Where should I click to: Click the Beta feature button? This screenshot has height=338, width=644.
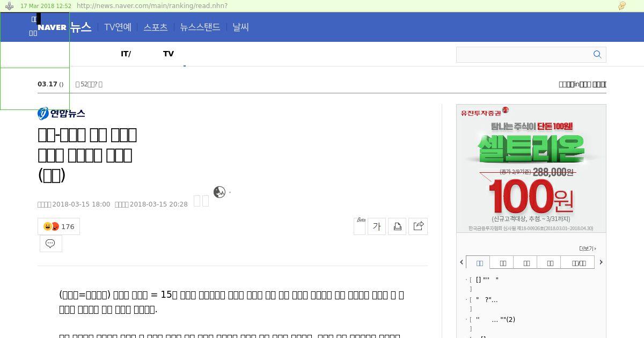(360, 226)
